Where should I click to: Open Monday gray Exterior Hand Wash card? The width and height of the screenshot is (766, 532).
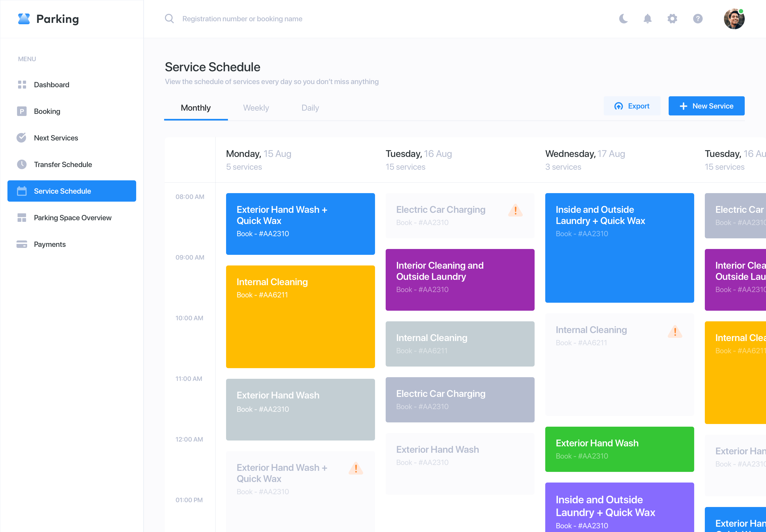(300, 410)
